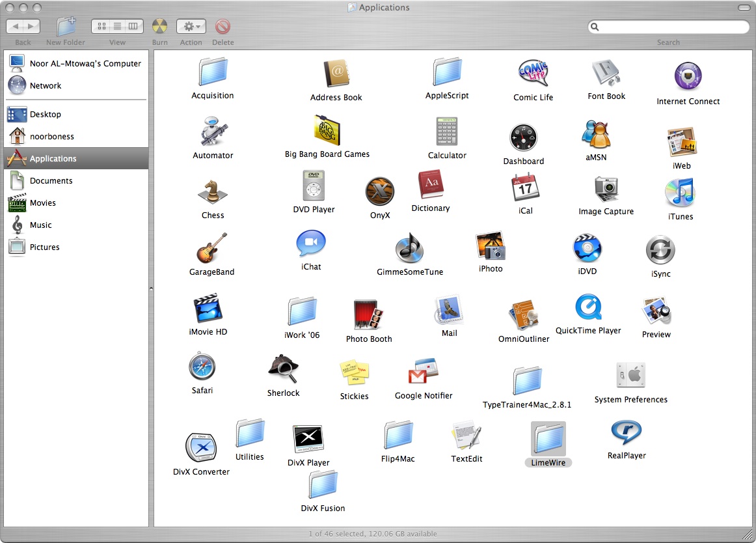The height and width of the screenshot is (543, 756).
Task: Select the iPhoto app icon
Action: (x=491, y=245)
